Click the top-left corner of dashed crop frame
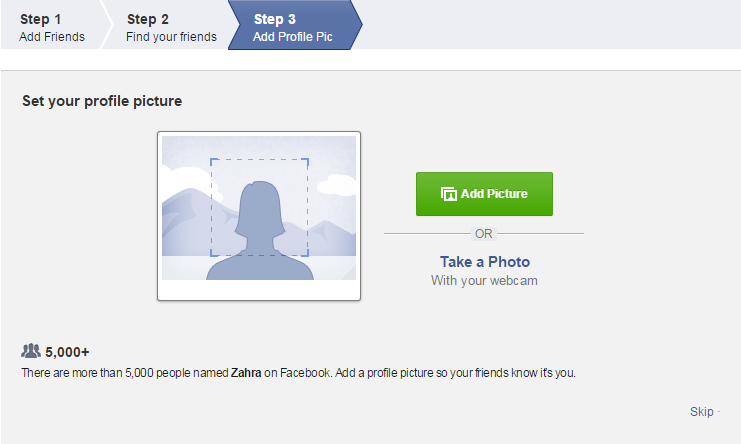 click(x=212, y=160)
